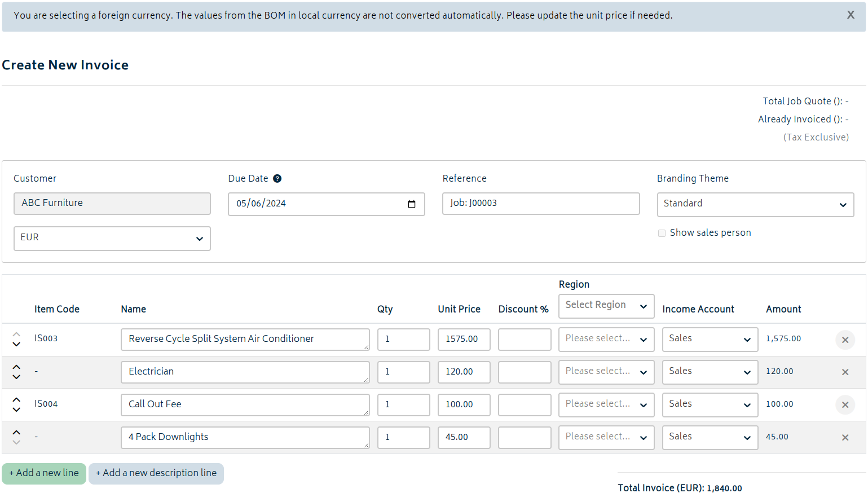Image resolution: width=868 pixels, height=493 pixels.
Task: Click the Reference field with Job: J00003
Action: (541, 204)
